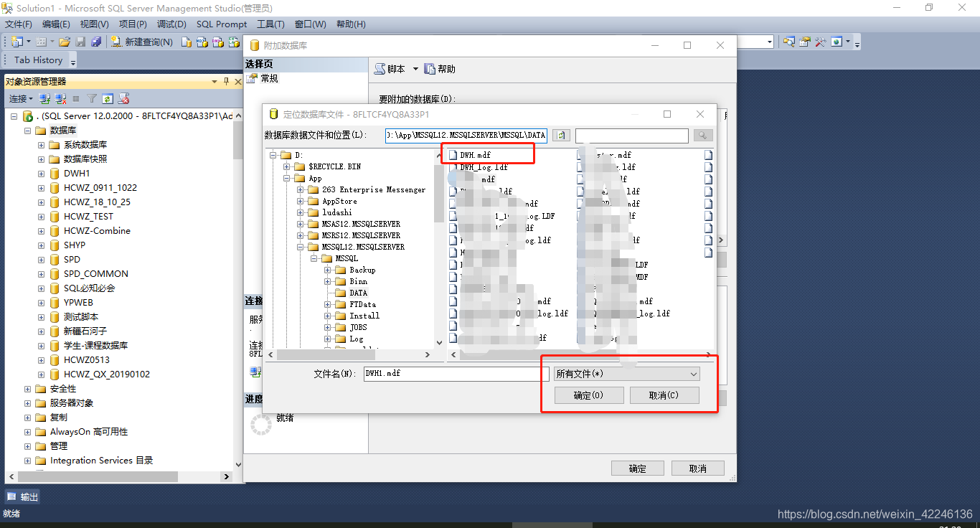Click Disconnect icon in Object Explorer

(60, 98)
